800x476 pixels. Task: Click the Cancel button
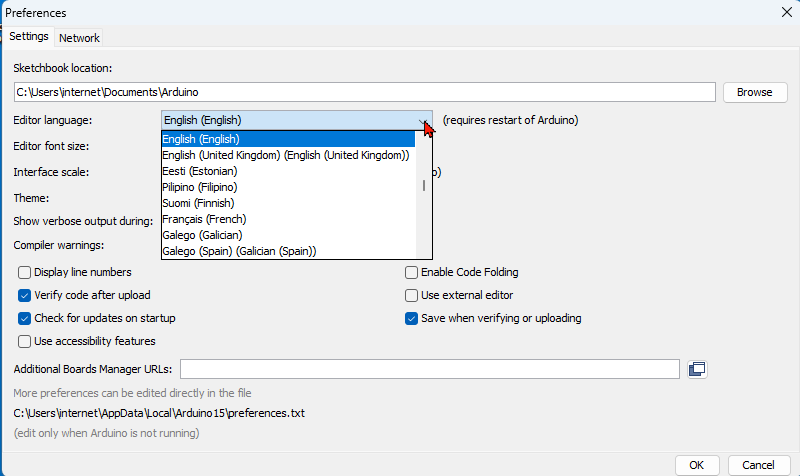751,465
